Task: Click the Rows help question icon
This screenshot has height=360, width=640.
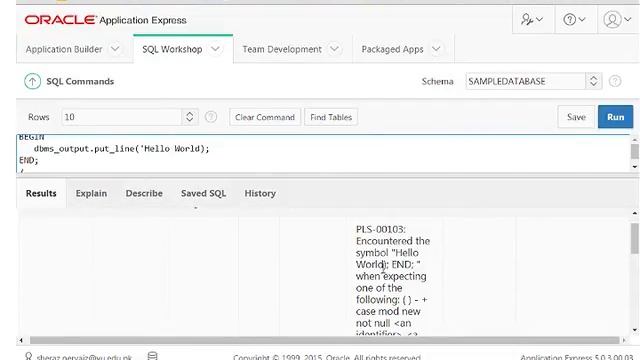Action: 211,117
